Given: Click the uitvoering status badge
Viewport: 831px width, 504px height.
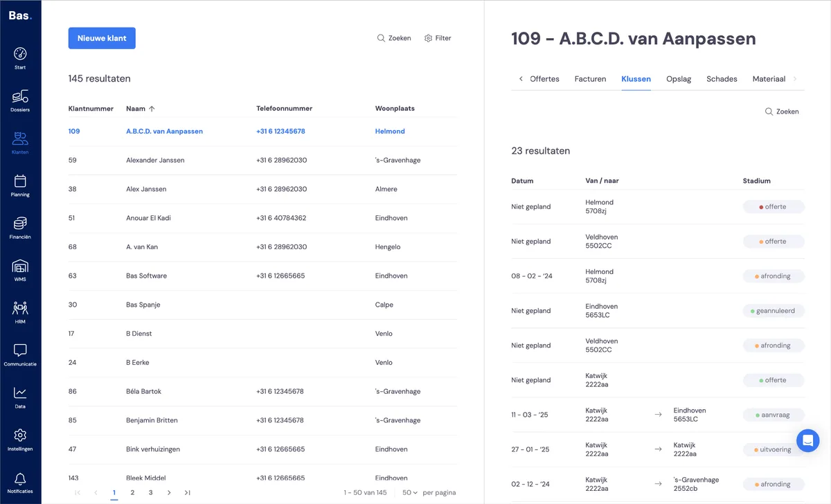Looking at the screenshot, I should 774,449.
